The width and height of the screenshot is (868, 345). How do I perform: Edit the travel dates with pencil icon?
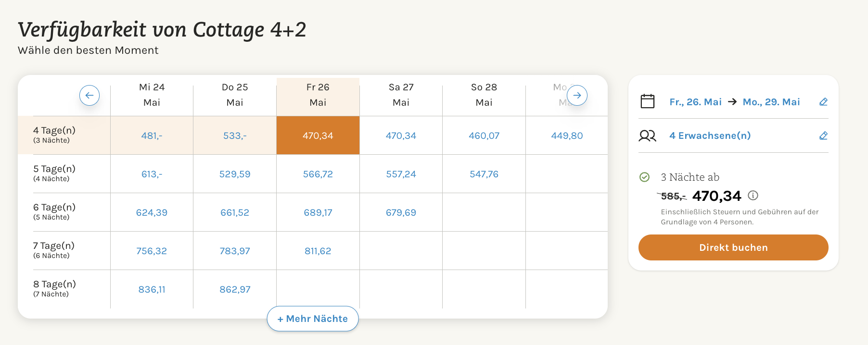click(x=823, y=102)
